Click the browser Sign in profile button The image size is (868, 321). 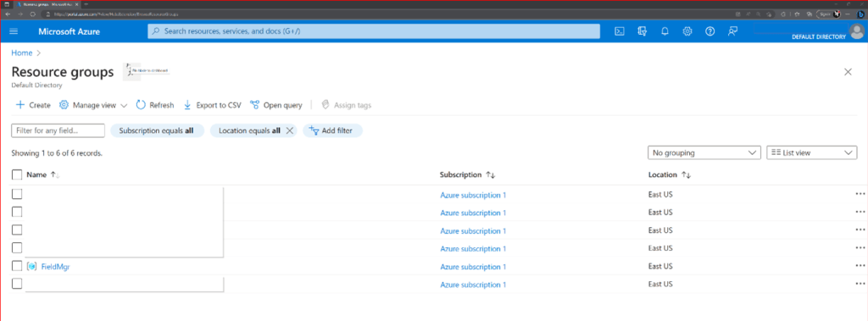click(829, 14)
